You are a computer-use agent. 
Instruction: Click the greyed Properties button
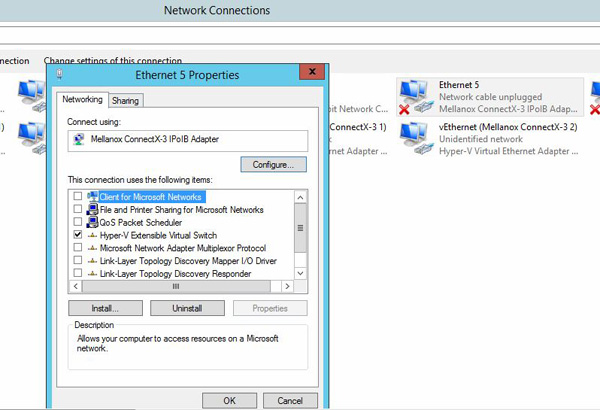[x=270, y=308]
